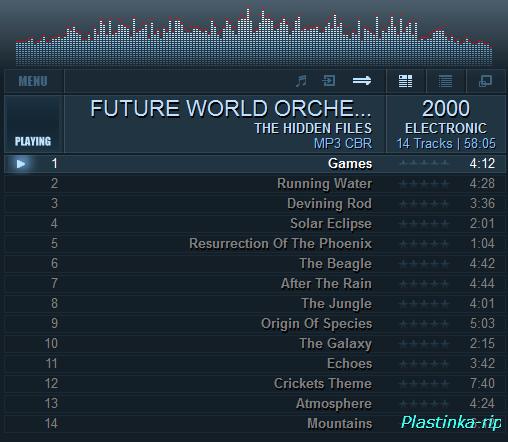Click the overlapping windows mode icon
Viewport: 508px width, 442px height.
485,81
